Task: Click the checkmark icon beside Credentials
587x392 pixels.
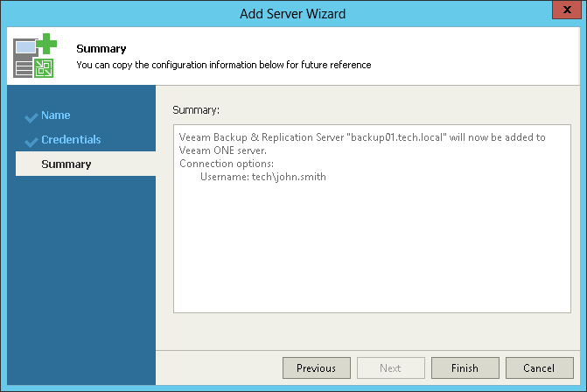Action: (x=31, y=141)
